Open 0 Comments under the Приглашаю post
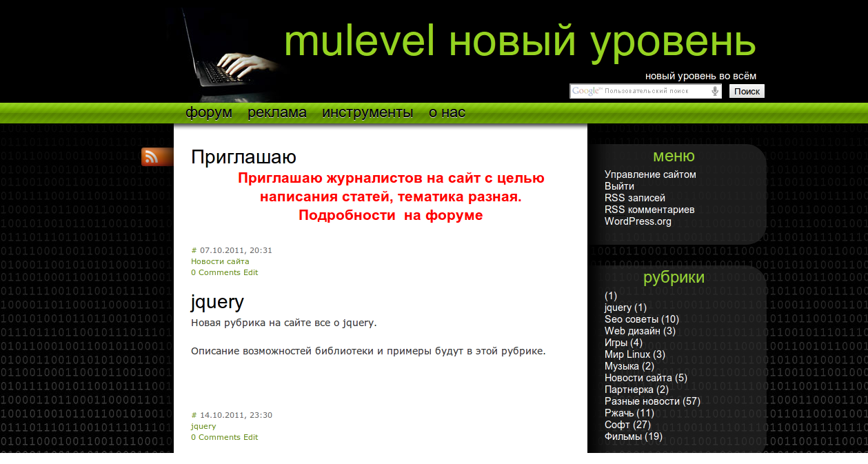Image resolution: width=868 pixels, height=464 pixels. 216,272
